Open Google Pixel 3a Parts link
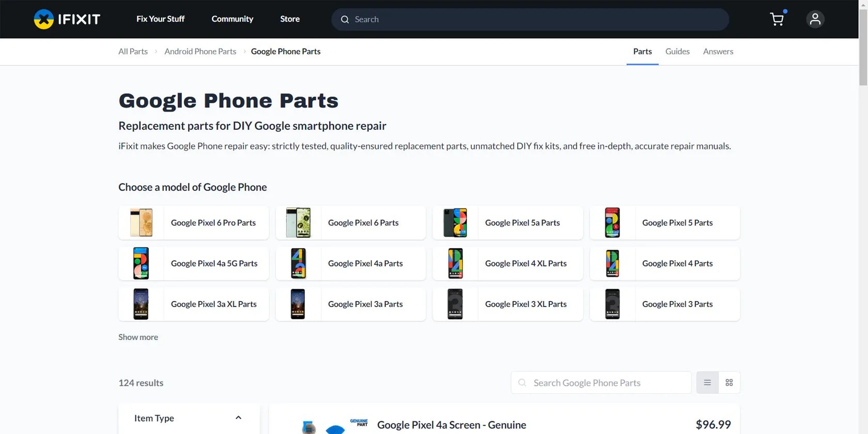 pos(365,304)
